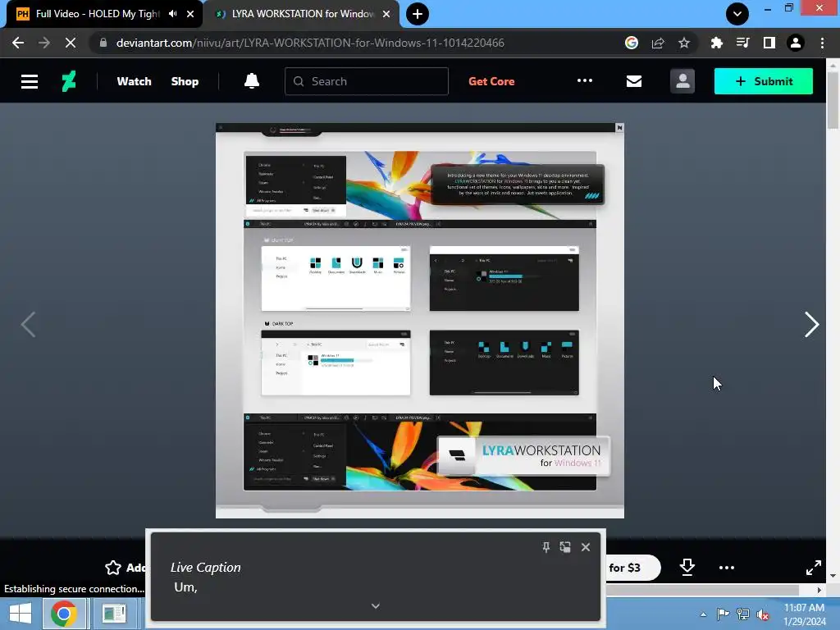The image size is (840, 630).
Task: Open Chrome profile icon
Action: [x=796, y=43]
